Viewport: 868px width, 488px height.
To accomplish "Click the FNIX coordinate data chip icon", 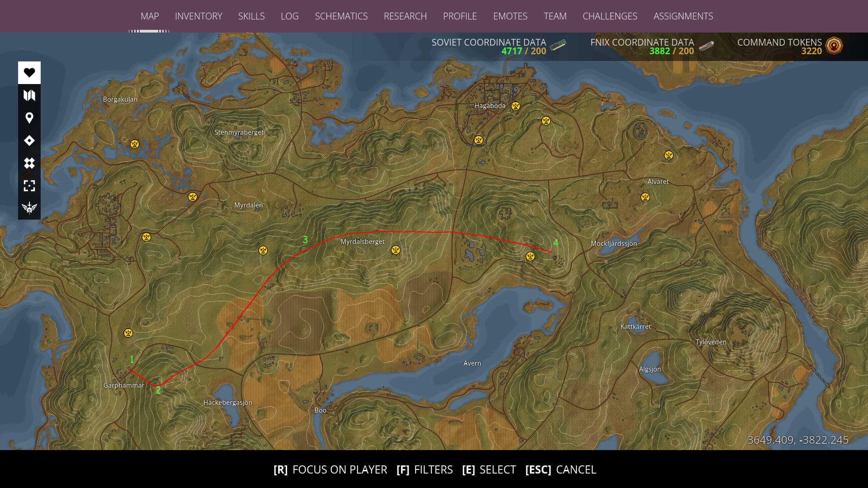I will pyautogui.click(x=706, y=46).
